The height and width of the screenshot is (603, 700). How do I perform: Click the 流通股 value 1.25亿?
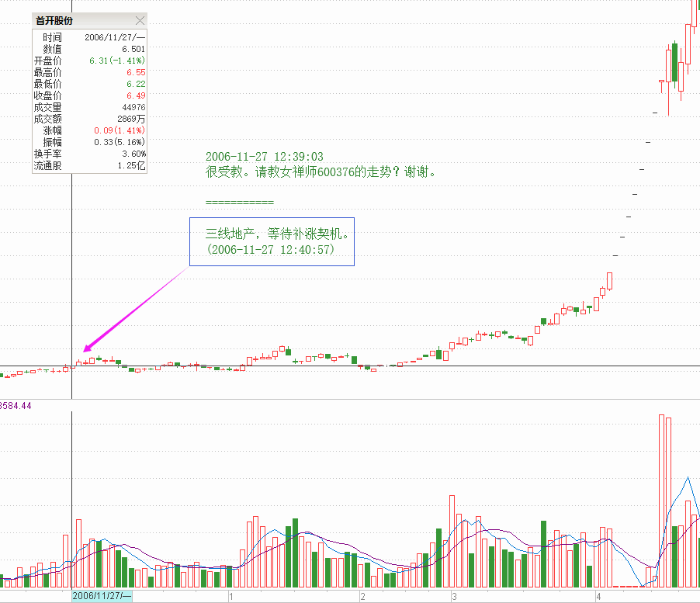click(131, 165)
